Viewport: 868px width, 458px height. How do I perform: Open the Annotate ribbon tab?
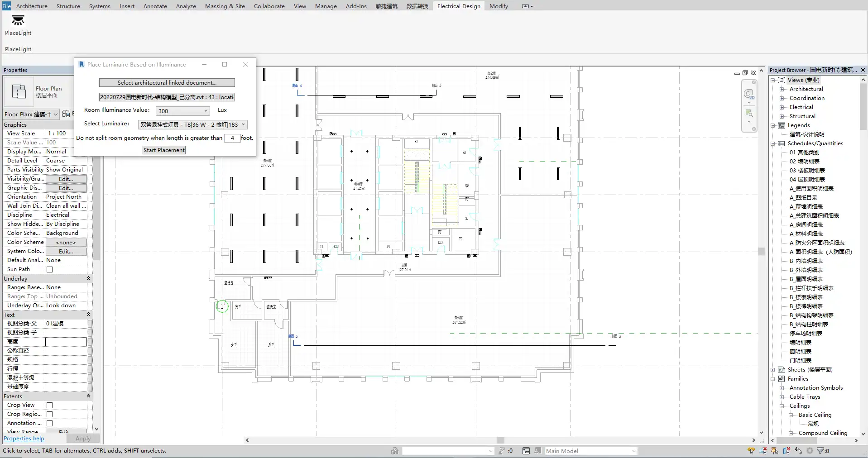155,6
